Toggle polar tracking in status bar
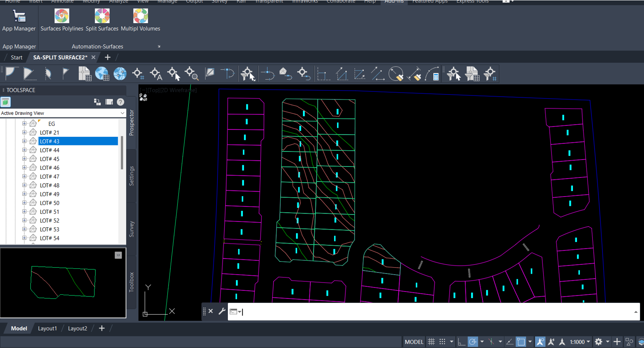This screenshot has width=644, height=348. click(x=473, y=342)
